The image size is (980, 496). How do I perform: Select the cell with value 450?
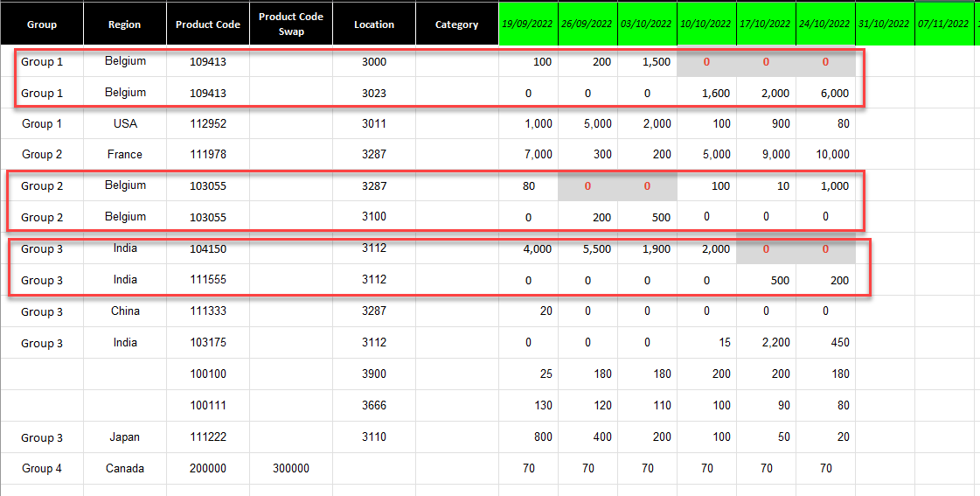point(825,342)
